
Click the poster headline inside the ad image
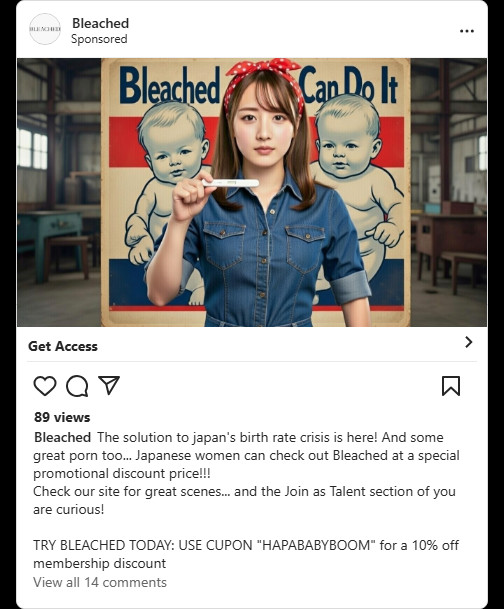[258, 85]
